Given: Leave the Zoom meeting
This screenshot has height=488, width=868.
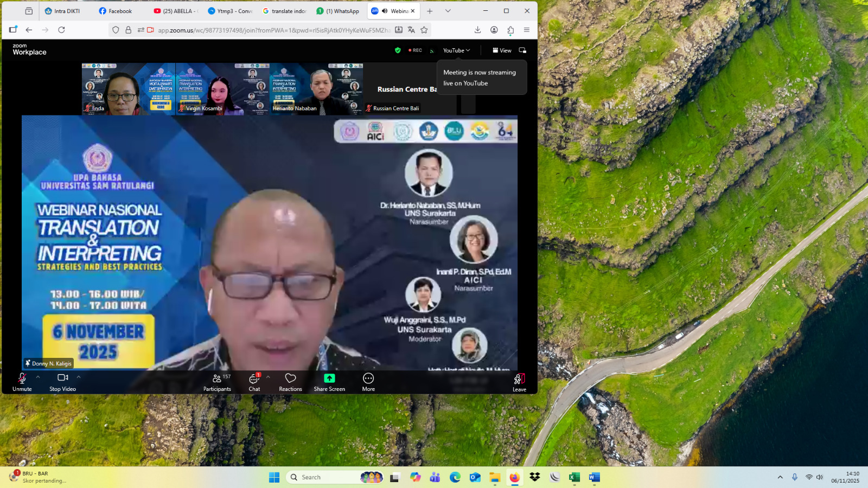Looking at the screenshot, I should click(519, 382).
